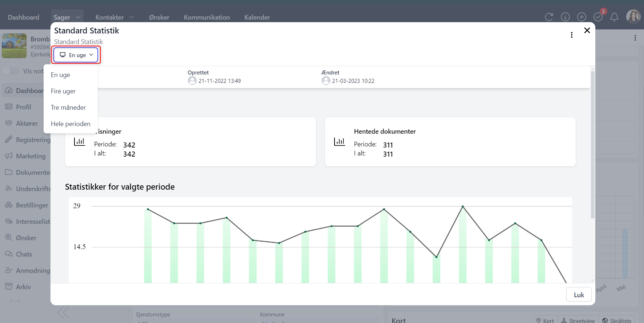Viewport: 644px width, 323px height.
Task: Open the info icon in header
Action: [x=565, y=17]
